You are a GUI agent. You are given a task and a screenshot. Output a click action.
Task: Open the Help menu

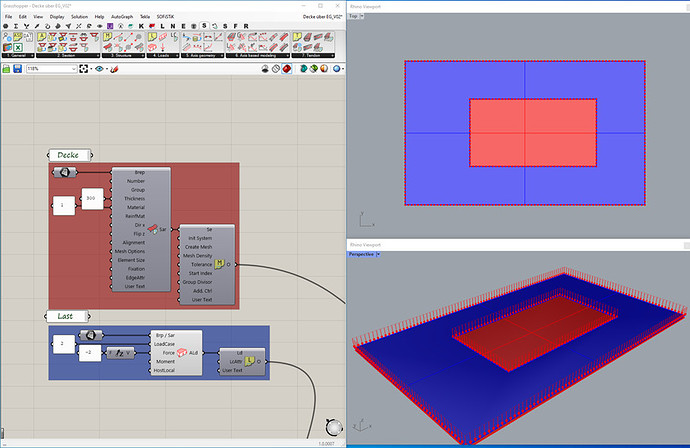tap(99, 17)
